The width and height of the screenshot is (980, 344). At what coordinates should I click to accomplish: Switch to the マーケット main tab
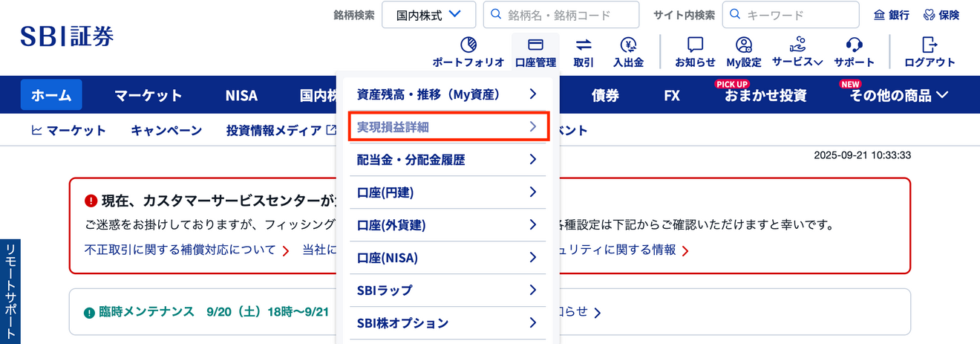[x=148, y=95]
